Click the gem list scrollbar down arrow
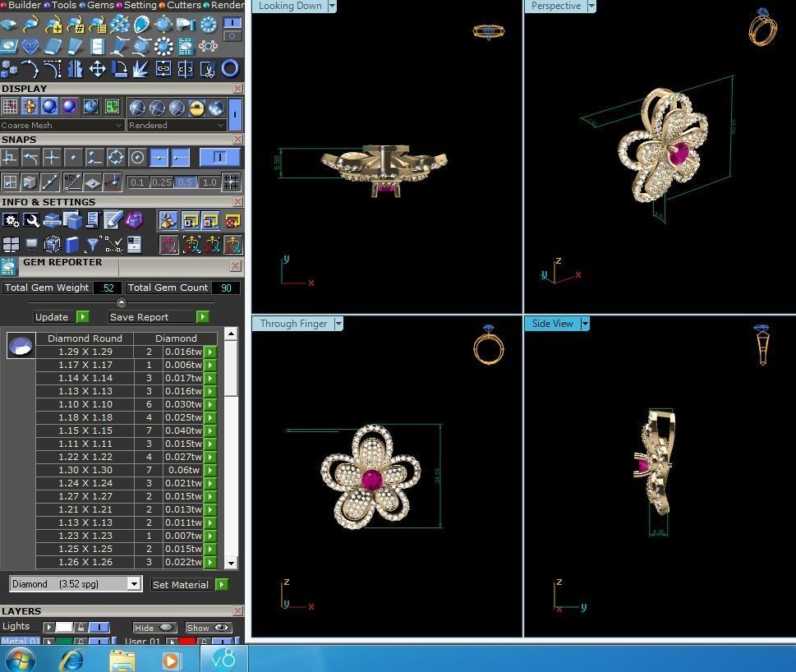The height and width of the screenshot is (672, 796). click(x=231, y=563)
